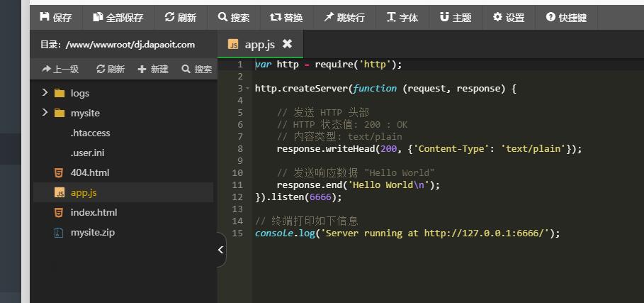Click the 保存 save button

click(56, 18)
